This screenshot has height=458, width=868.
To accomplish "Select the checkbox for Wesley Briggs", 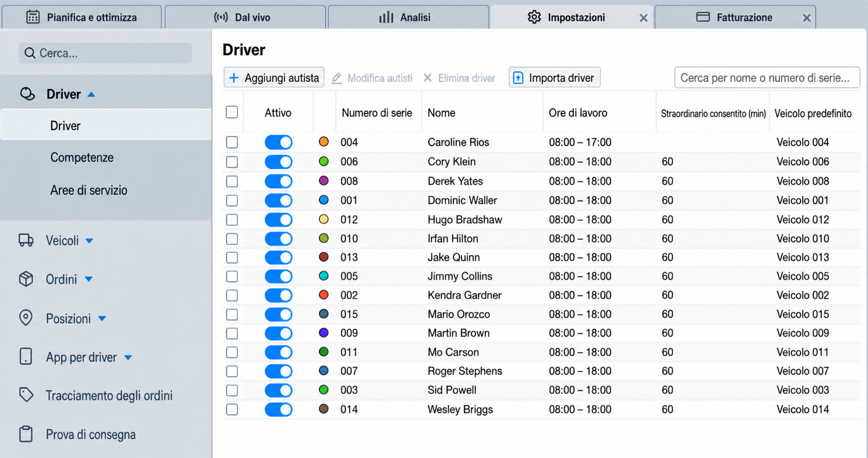I will pos(232,410).
